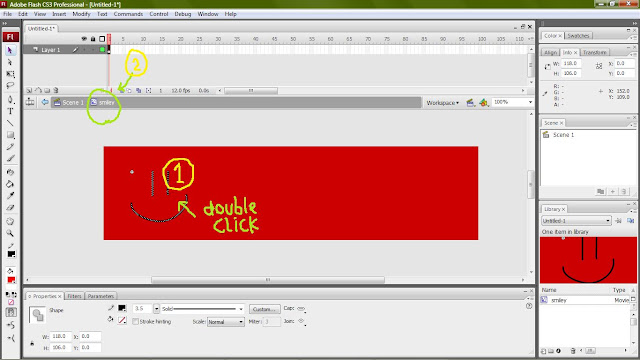
Task: Click Add Scene plus icon
Action: tap(613, 191)
